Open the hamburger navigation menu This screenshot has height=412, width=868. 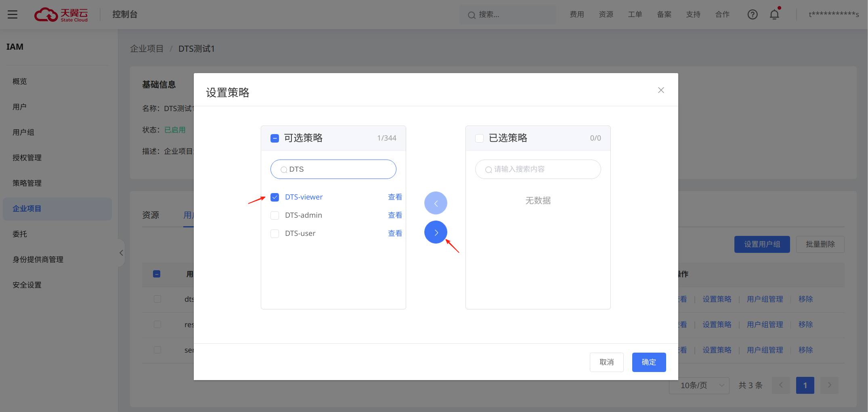[x=12, y=14]
